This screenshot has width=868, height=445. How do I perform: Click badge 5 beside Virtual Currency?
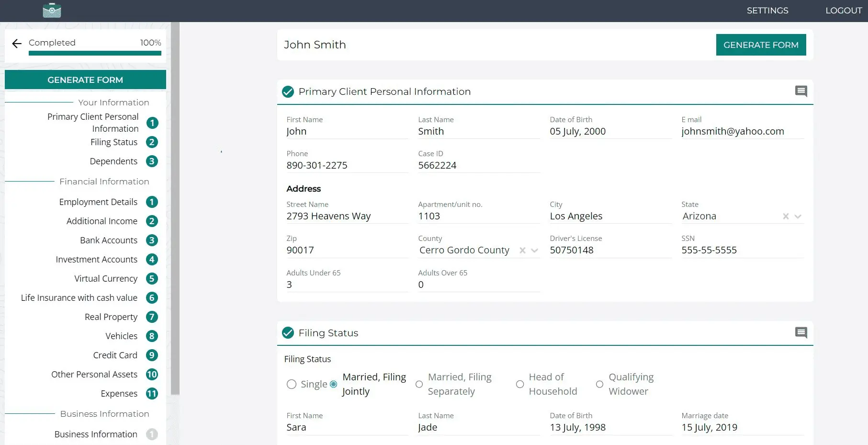152,279
